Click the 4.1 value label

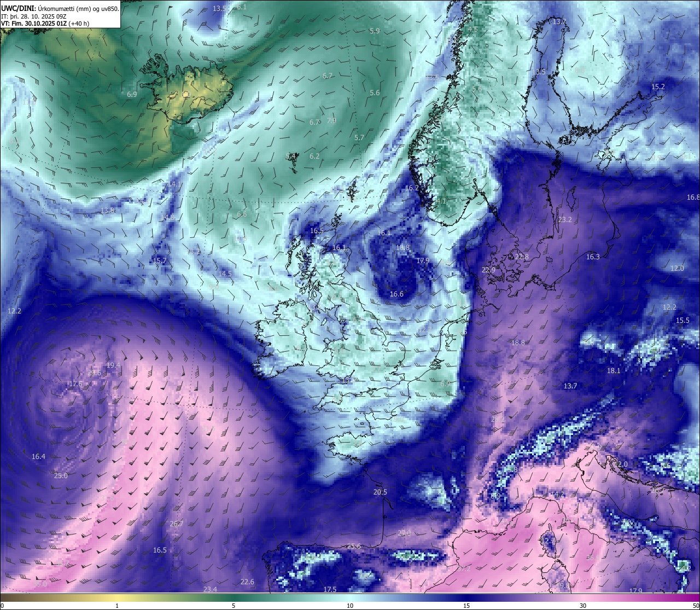coord(441,202)
